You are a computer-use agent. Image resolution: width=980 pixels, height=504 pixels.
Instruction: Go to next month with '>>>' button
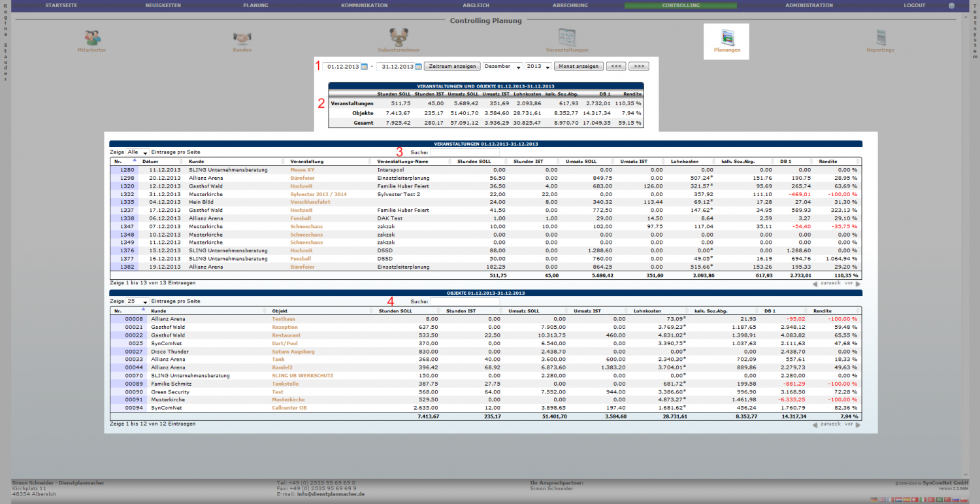(x=639, y=67)
